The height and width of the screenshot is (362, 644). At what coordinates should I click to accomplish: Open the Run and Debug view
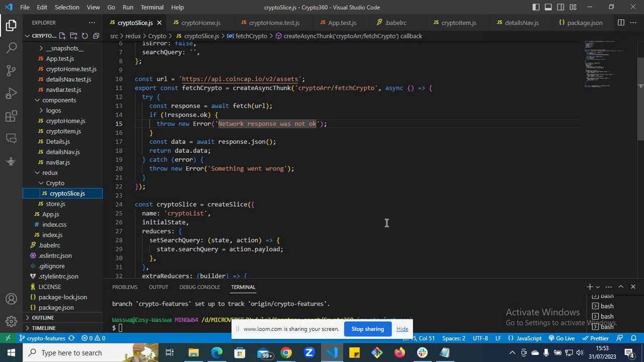pyautogui.click(x=11, y=94)
